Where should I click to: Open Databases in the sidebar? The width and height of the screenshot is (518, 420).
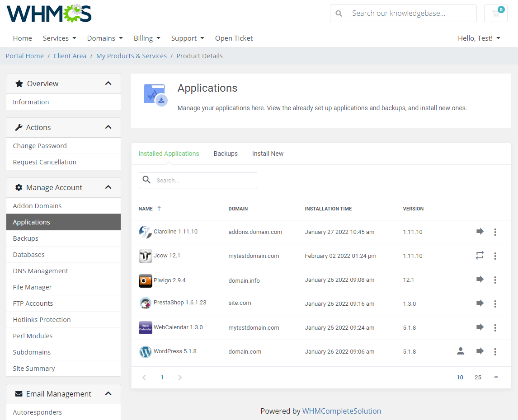63,255
